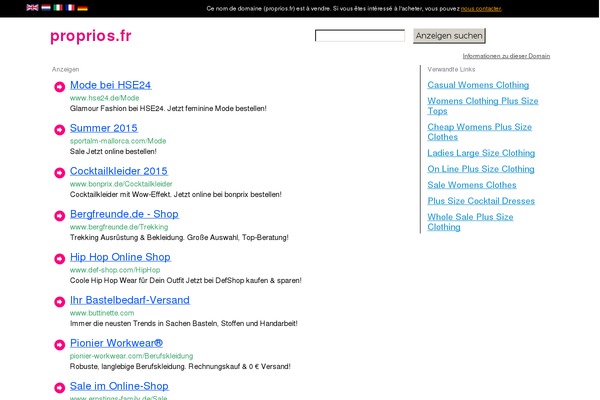Open 'Sale Womens Clothes' related link

[472, 185]
